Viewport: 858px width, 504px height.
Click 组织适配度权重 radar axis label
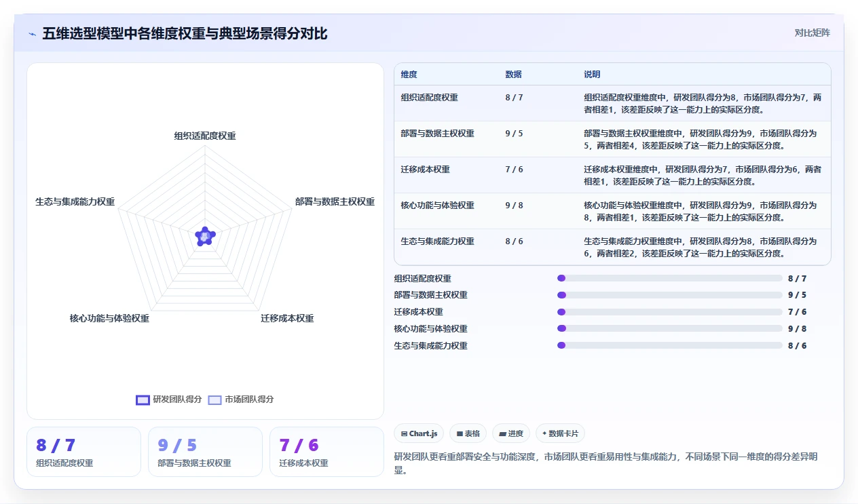[205, 136]
